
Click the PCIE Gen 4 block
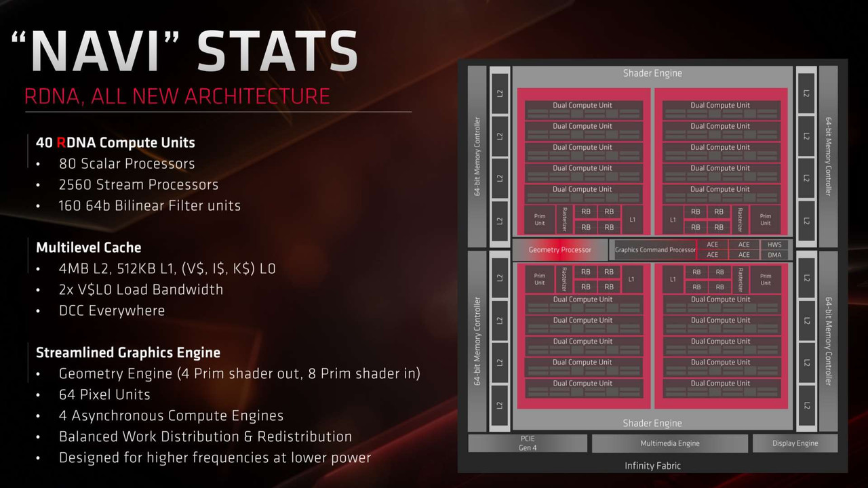click(x=528, y=443)
